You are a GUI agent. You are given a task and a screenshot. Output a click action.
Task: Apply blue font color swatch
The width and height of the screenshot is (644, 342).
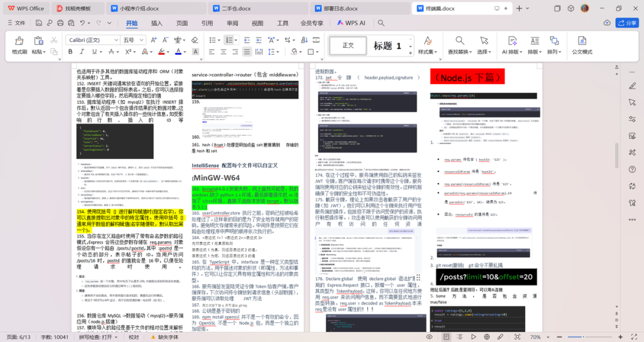[178, 52]
